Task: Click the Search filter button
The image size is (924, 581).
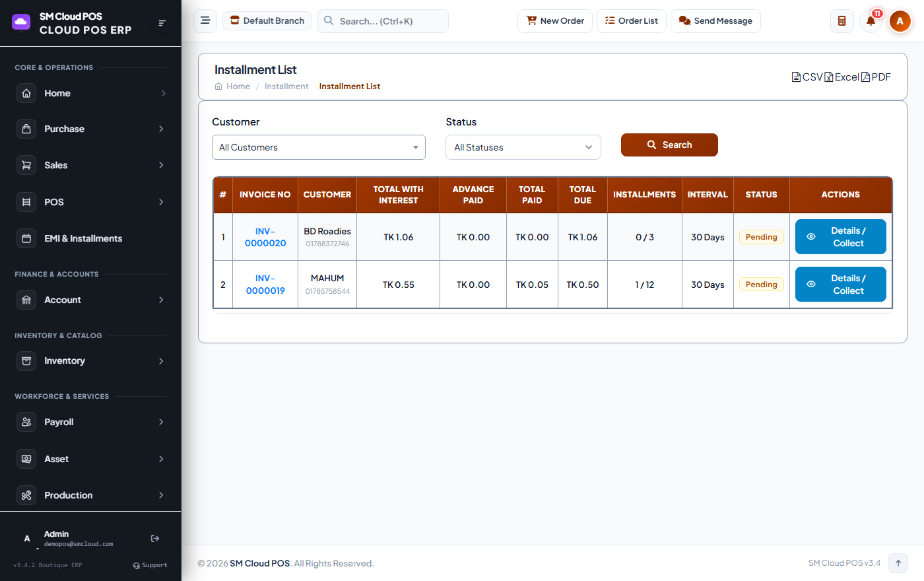Action: pyautogui.click(x=669, y=145)
